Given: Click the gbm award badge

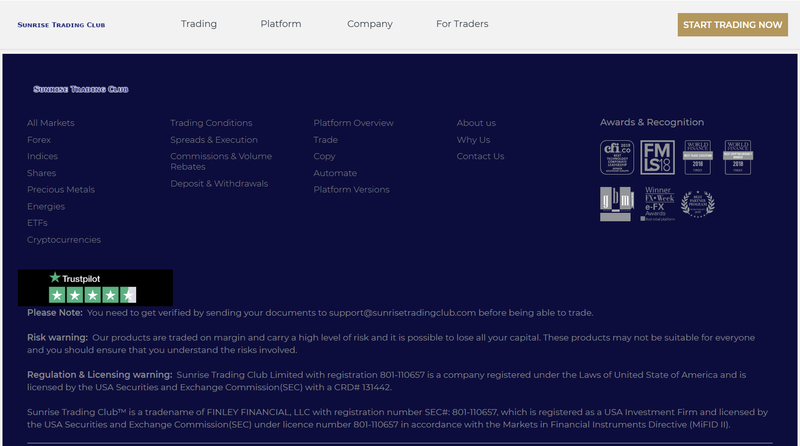Looking at the screenshot, I should pos(617,204).
